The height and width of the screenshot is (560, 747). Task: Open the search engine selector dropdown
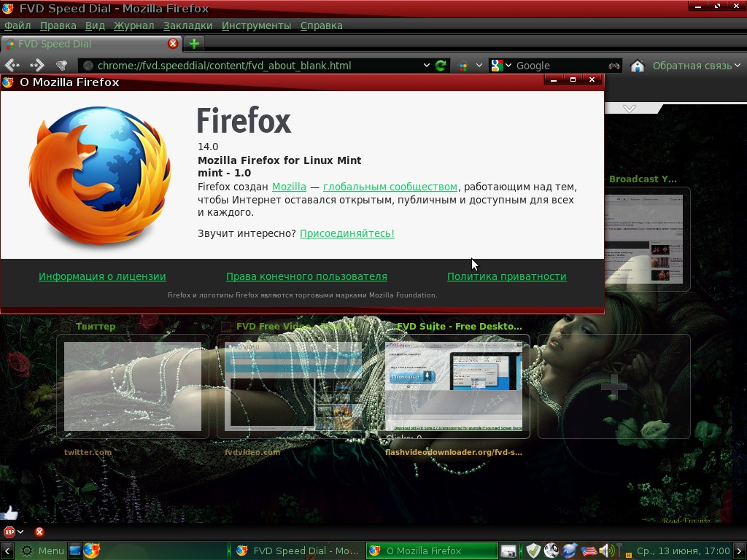(508, 65)
